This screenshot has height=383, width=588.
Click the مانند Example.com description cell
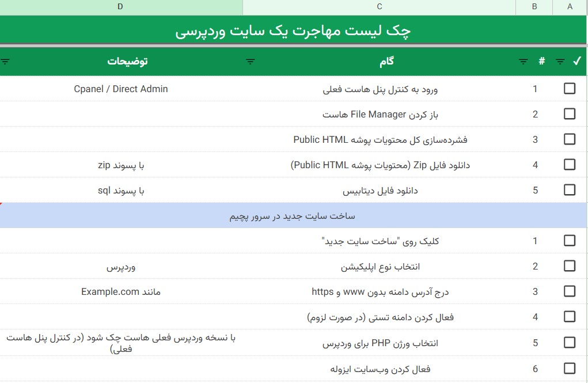[x=121, y=291]
